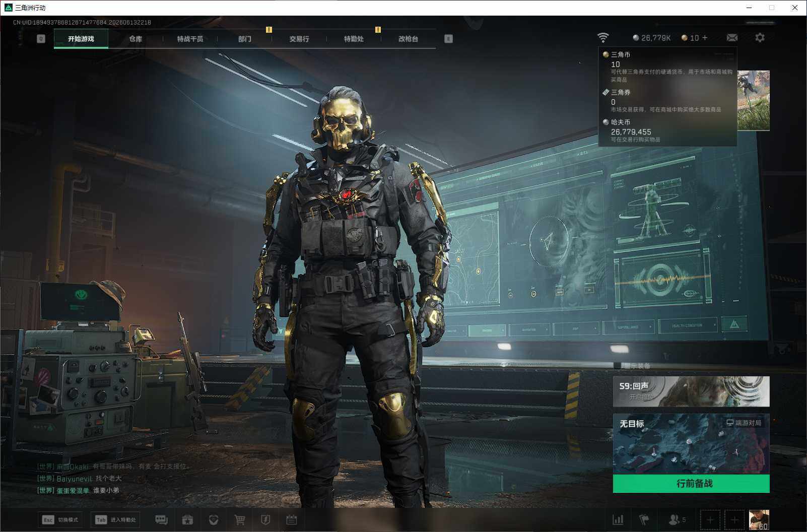Click the 三角券 ticket icon in popup
This screenshot has width=807, height=532.
point(606,92)
